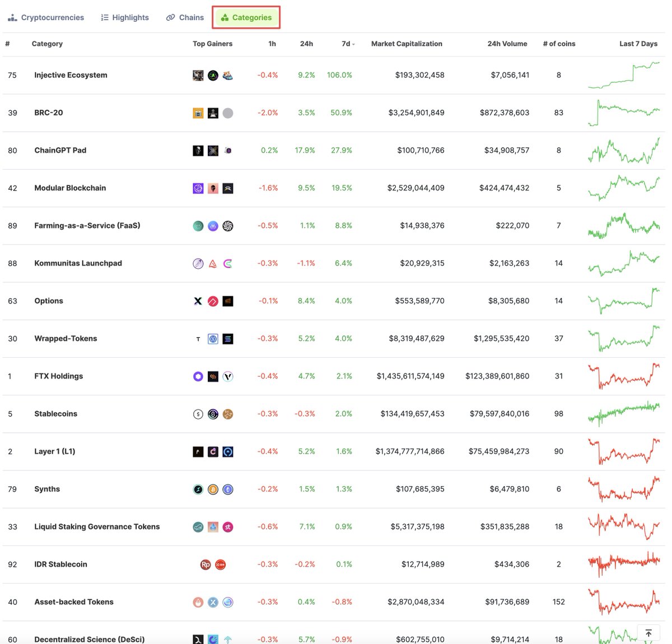This screenshot has height=644, width=672.
Task: Click V gainer icon in FTX Holdings row
Action: pyautogui.click(x=228, y=376)
